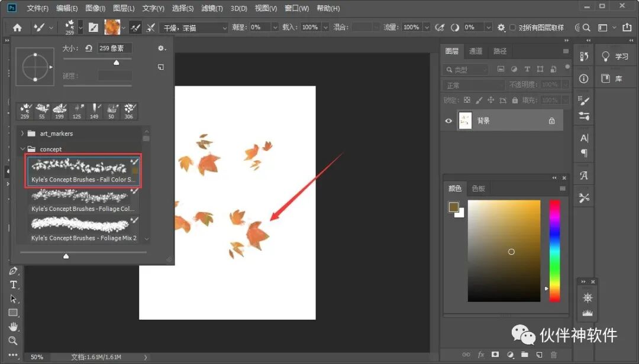639x364 pixels.
Task: Click the brush size slider handle
Action: (x=116, y=62)
